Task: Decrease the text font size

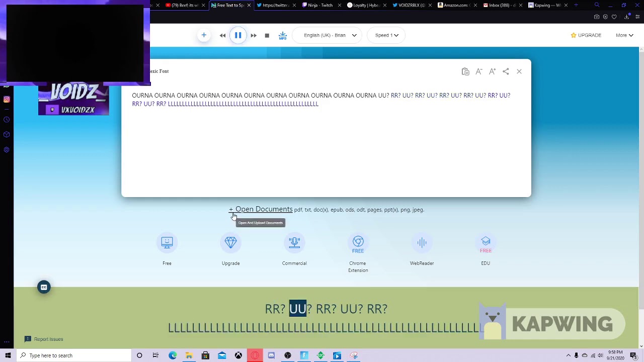Action: [x=479, y=71]
